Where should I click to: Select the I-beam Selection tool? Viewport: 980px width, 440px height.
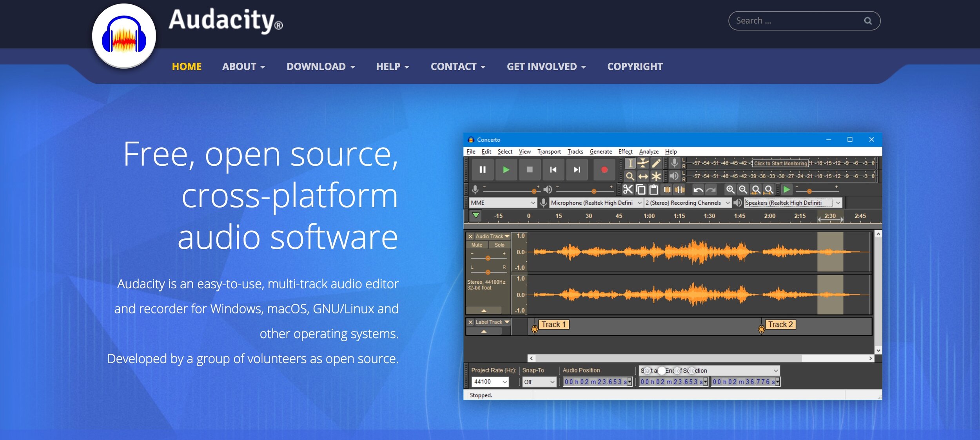coord(630,163)
